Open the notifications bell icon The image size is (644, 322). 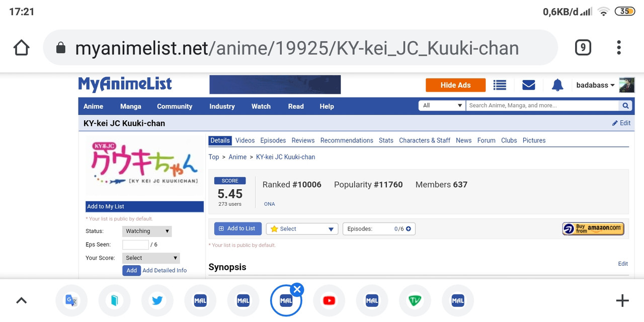coord(557,85)
